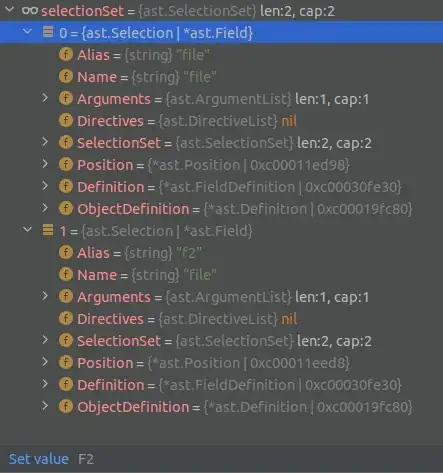
Task: Click the "0xc00011eed8" pointer value
Action: coord(297,363)
